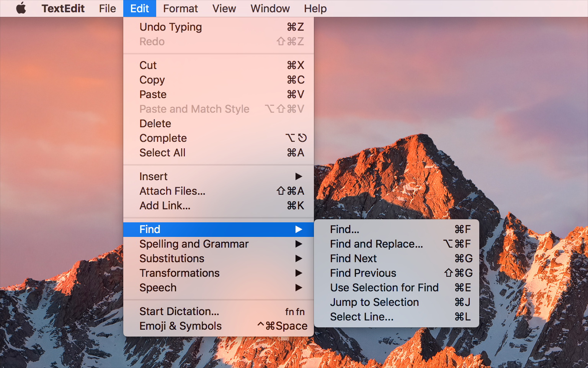
Task: Click Select All menu entry
Action: pyautogui.click(x=162, y=153)
